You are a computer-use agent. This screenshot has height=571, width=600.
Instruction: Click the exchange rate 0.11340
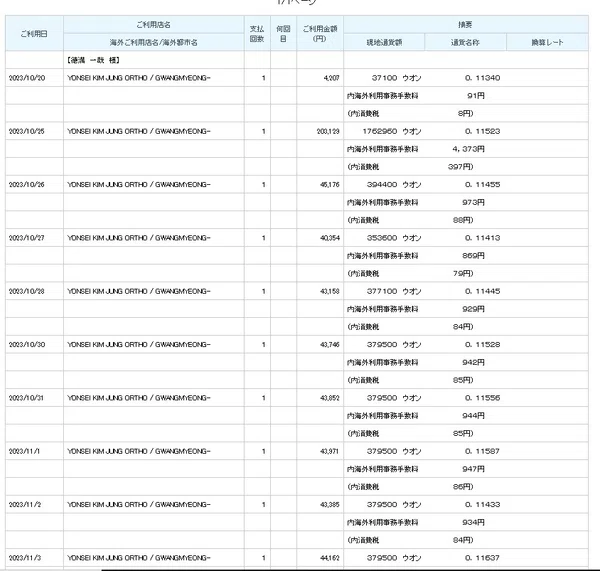[483, 78]
